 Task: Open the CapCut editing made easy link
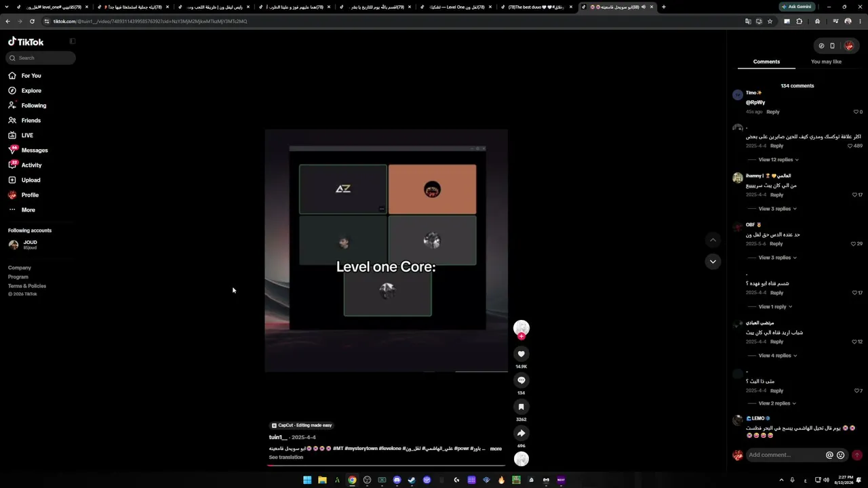302,426
